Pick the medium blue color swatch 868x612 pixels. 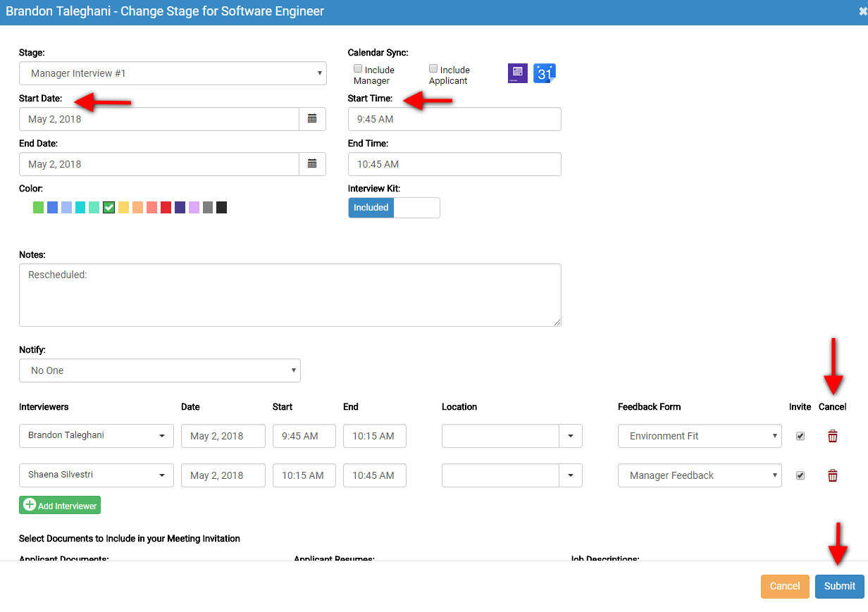(53, 208)
